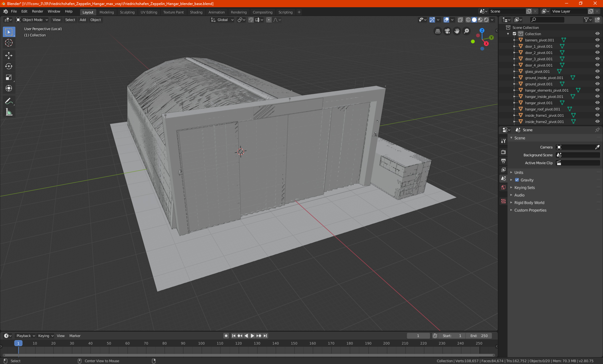
Task: Hide glass_pivot.001 using its eye icon
Action: (597, 71)
